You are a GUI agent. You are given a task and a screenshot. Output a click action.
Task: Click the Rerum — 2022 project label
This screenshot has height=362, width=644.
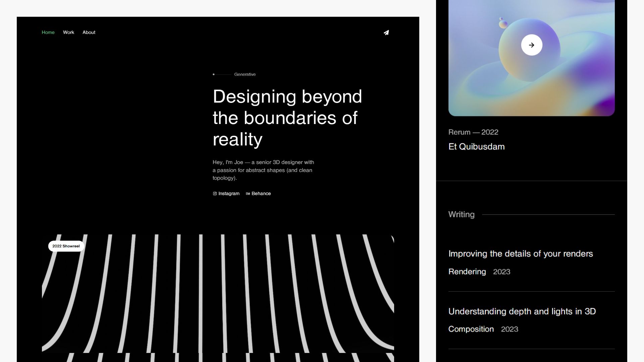[473, 132]
